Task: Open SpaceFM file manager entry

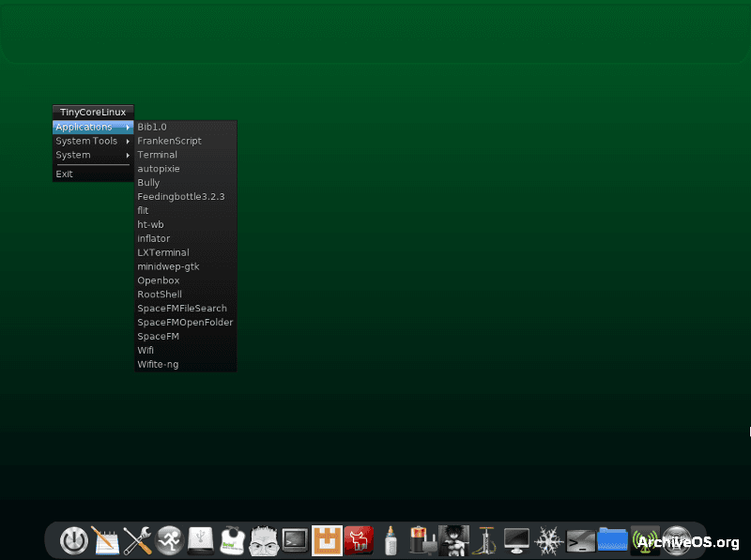Action: (x=186, y=336)
